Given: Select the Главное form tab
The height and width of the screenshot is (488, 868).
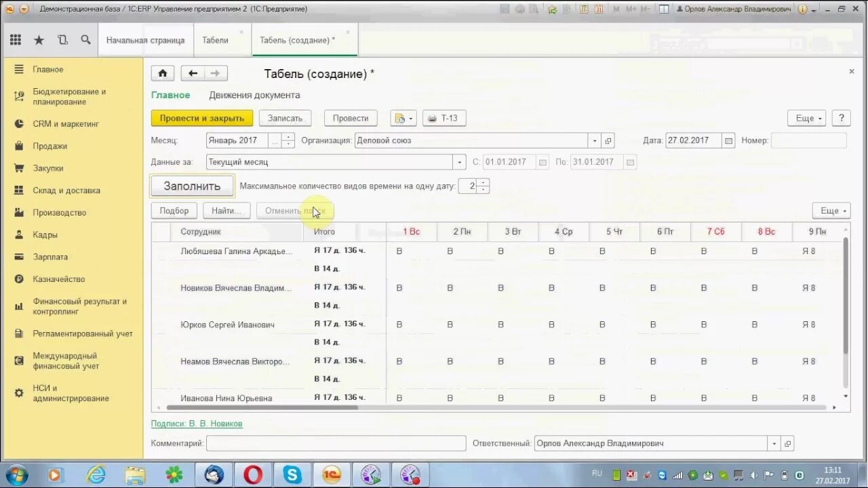Looking at the screenshot, I should [171, 95].
